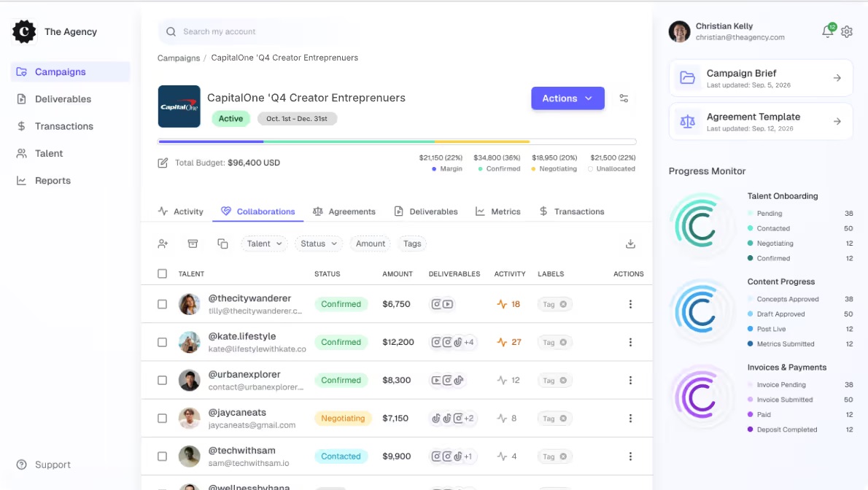The width and height of the screenshot is (868, 490).
Task: Open actions menu for @thecitywanderer row
Action: pos(630,304)
